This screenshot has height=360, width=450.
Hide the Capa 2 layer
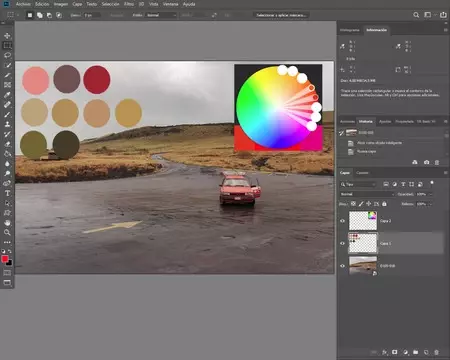click(342, 221)
